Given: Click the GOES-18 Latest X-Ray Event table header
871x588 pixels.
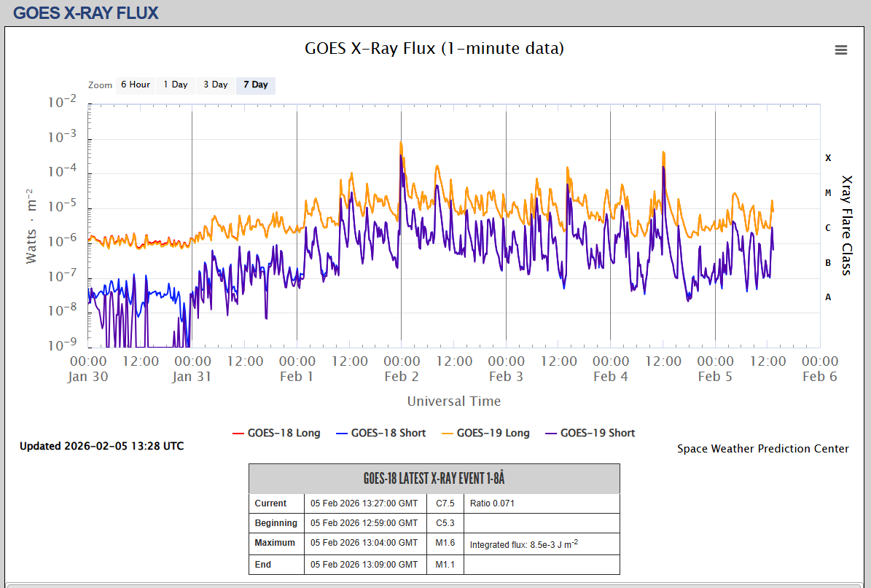Looking at the screenshot, I should [x=434, y=479].
